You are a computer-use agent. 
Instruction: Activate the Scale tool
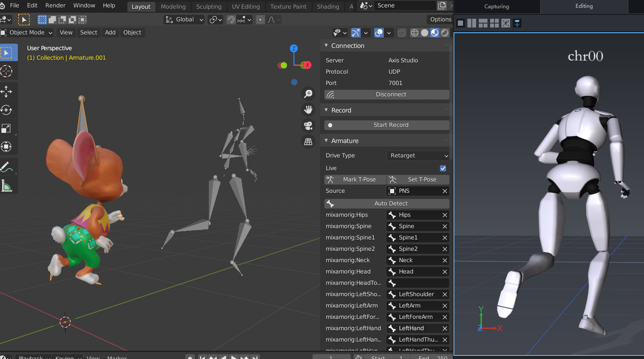coord(7,128)
